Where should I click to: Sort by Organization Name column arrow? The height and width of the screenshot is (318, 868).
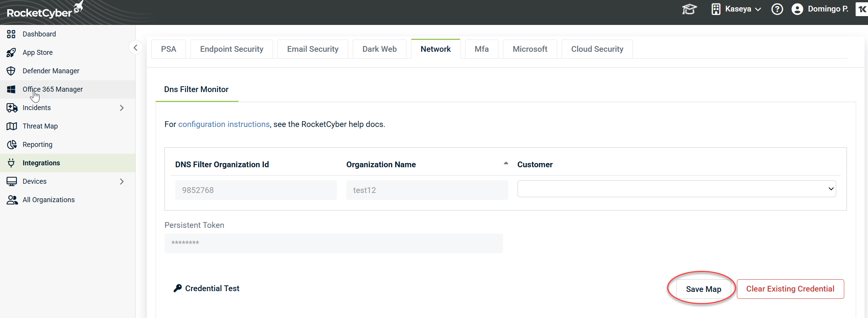[x=506, y=163]
